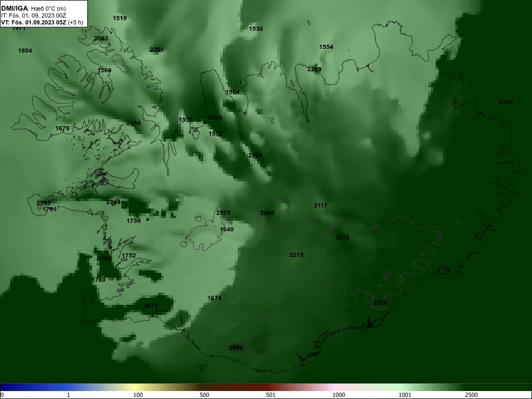Screen dimensions: 532x399
Task: Click the 2532 height label
Action: (x=342, y=237)
